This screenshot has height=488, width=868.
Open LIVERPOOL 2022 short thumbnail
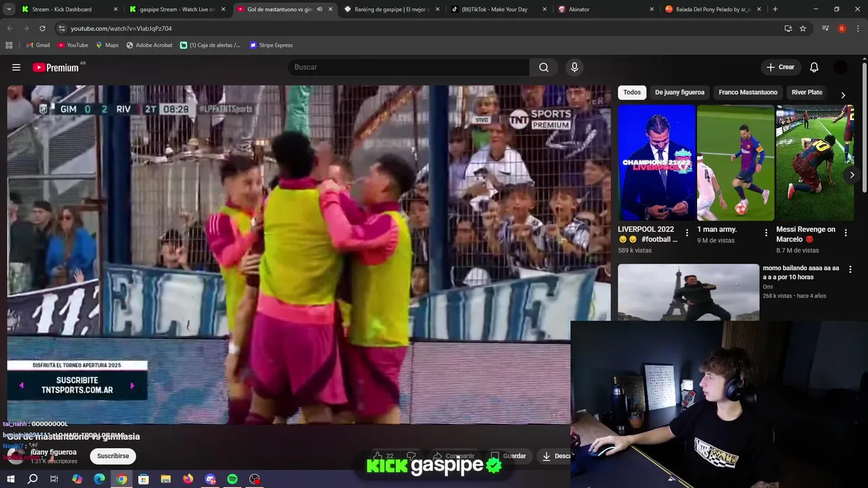pos(656,163)
